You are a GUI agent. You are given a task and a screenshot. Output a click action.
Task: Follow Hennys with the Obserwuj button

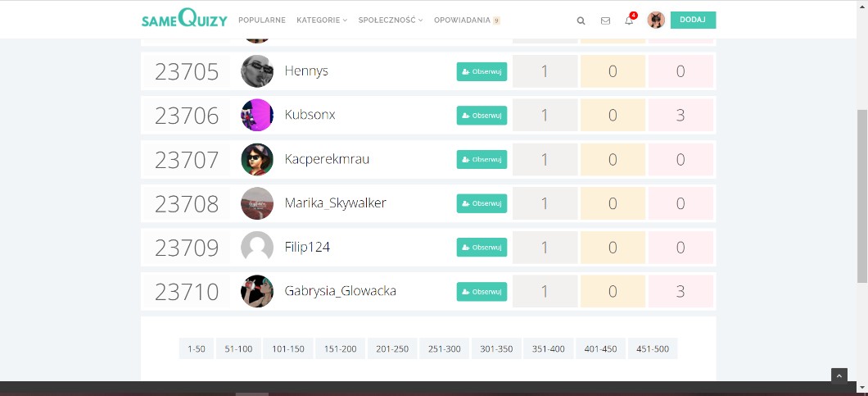[481, 71]
